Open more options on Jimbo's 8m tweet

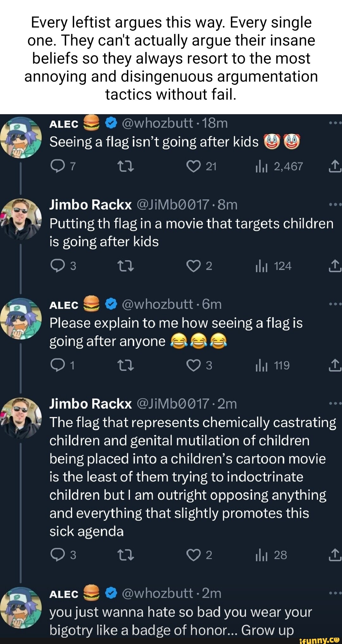pos(335,205)
